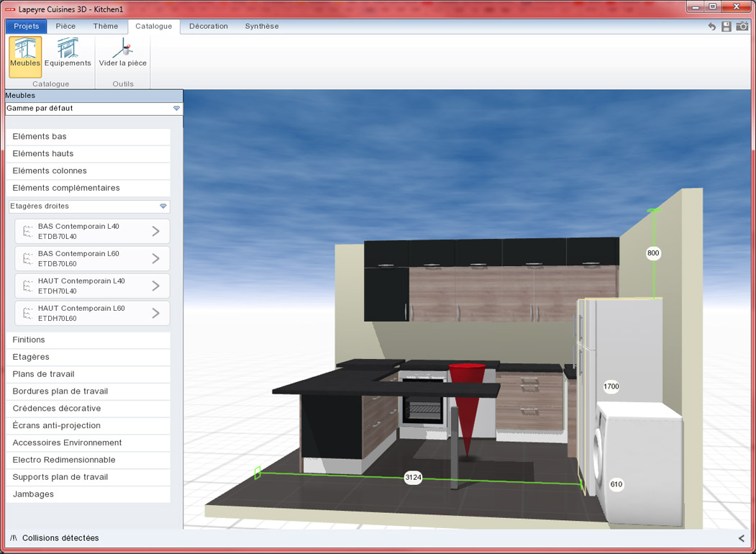Select the oven in the 3D view

(424, 400)
